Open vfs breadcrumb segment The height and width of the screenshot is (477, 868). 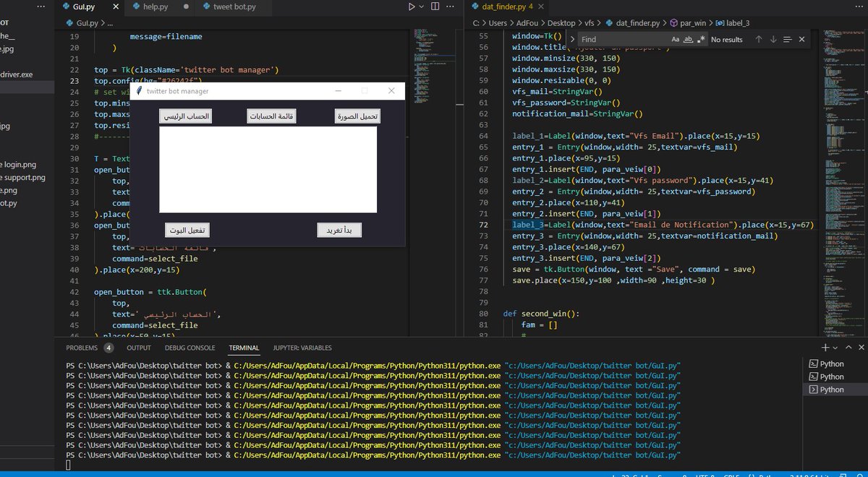point(590,23)
